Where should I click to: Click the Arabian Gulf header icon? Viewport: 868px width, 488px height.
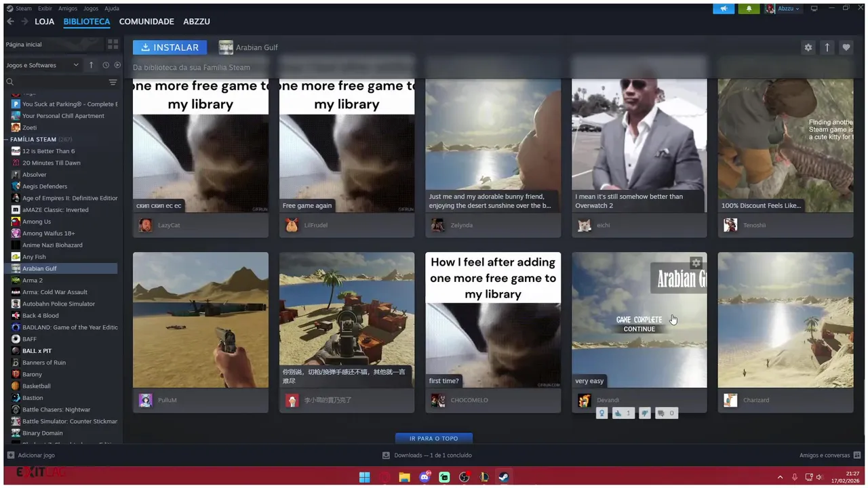coord(226,47)
